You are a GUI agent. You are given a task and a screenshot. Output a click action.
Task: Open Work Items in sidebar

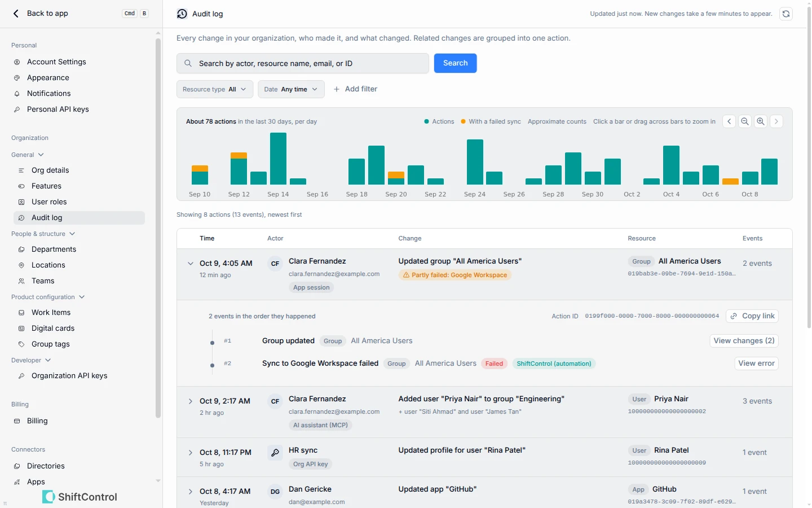(79, 313)
